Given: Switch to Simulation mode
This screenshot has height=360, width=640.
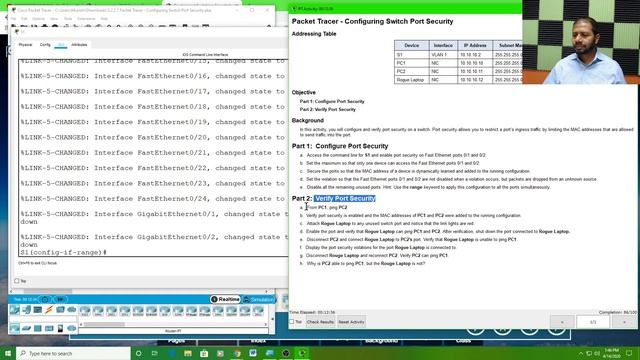Looking at the screenshot, I should [259, 299].
